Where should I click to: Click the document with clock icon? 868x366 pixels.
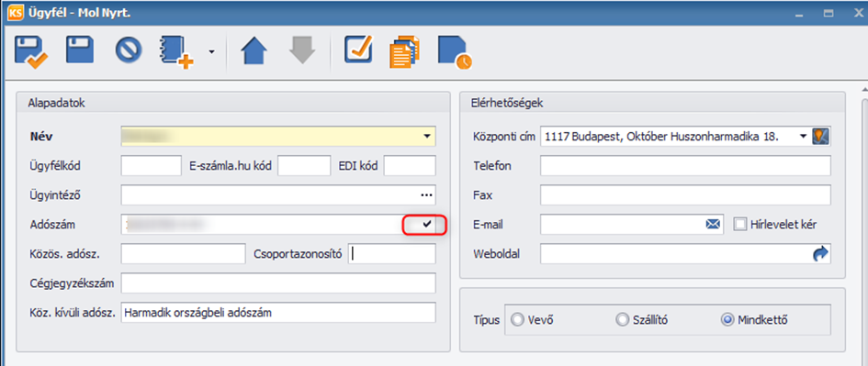(x=455, y=53)
